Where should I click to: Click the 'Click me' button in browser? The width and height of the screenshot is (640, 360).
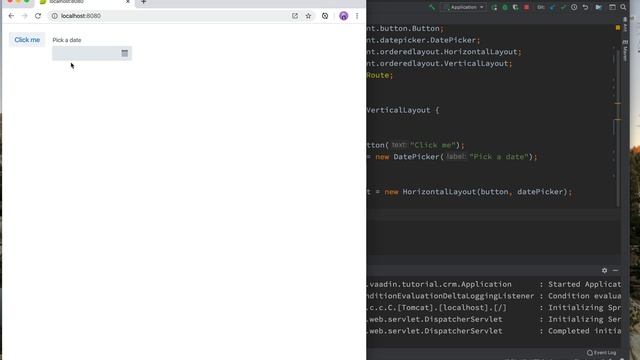(27, 40)
